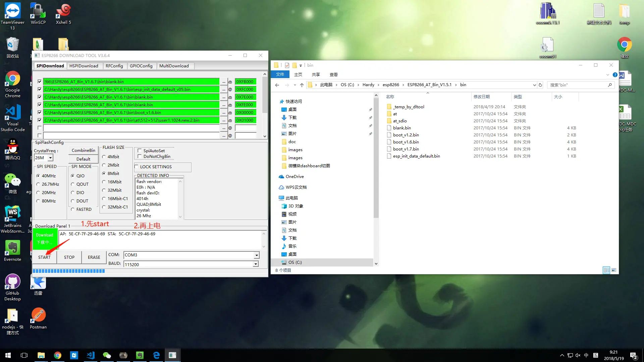Open the BAUD rate dropdown
The width and height of the screenshot is (644, 362).
(256, 264)
